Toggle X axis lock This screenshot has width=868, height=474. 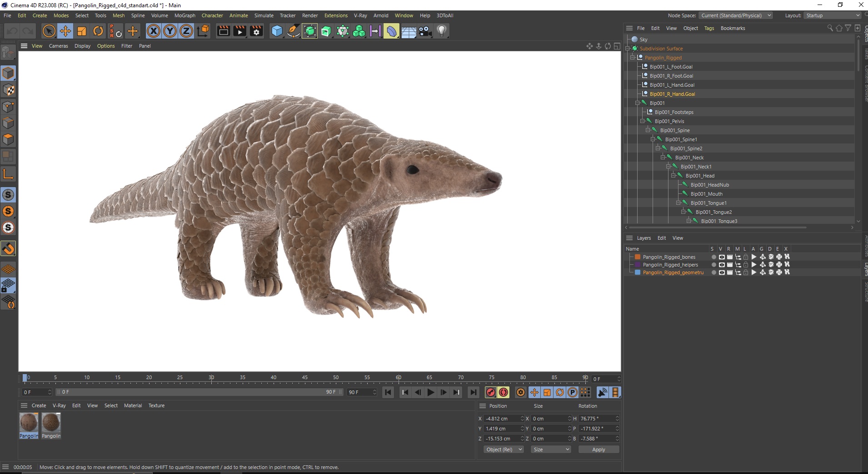[154, 31]
